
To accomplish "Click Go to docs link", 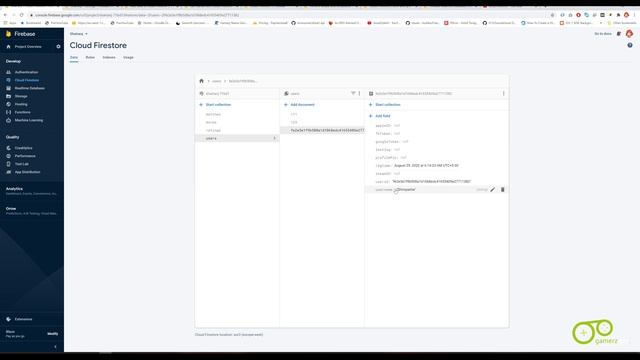I will 603,34.
